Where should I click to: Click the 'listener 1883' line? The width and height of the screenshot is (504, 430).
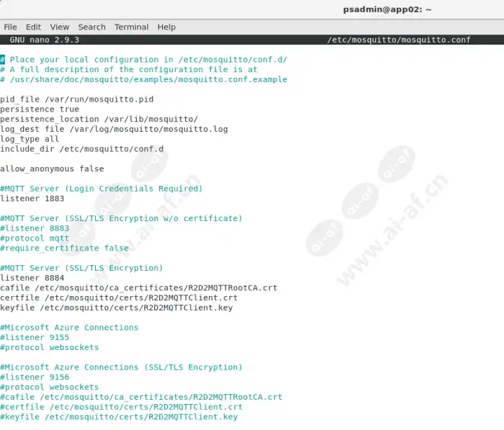pyautogui.click(x=32, y=199)
